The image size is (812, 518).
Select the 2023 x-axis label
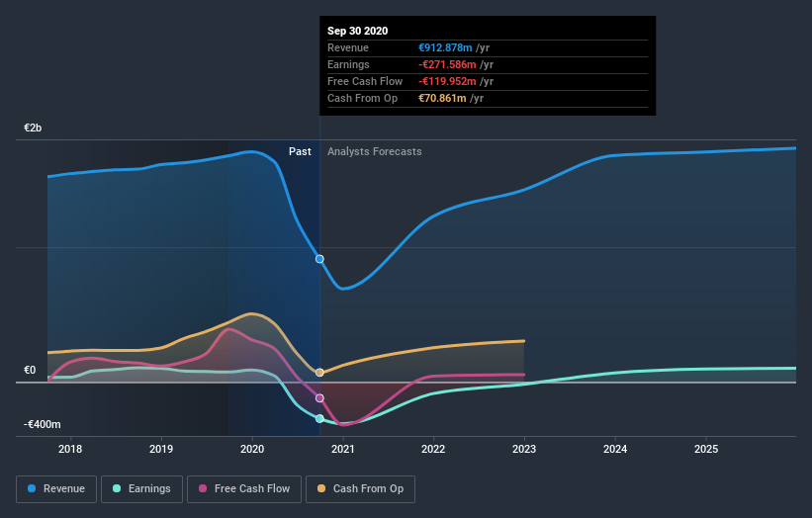click(x=524, y=449)
